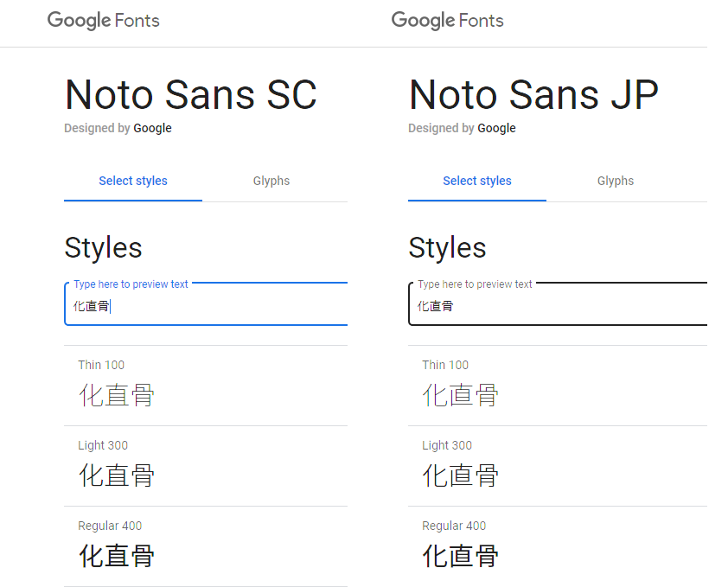
Task: Choose the Light 300 style sample of Noto Sans SC
Action: 117,475
